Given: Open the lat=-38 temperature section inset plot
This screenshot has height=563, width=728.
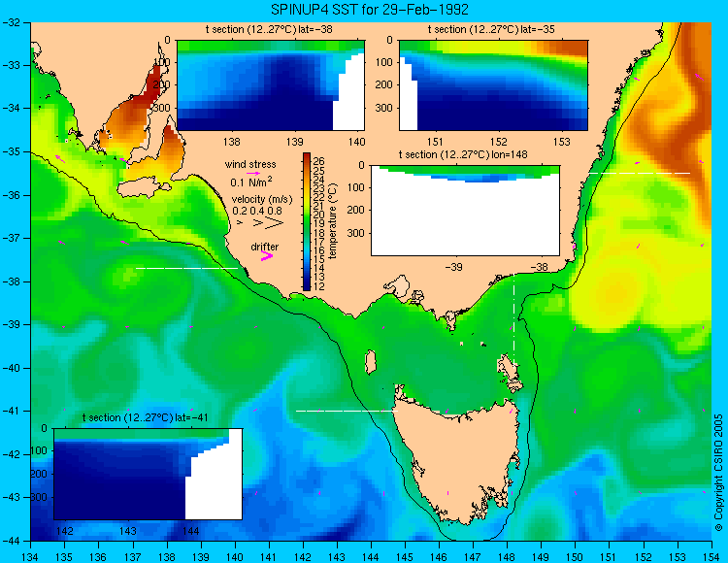Looking at the screenshot, I should [x=271, y=85].
